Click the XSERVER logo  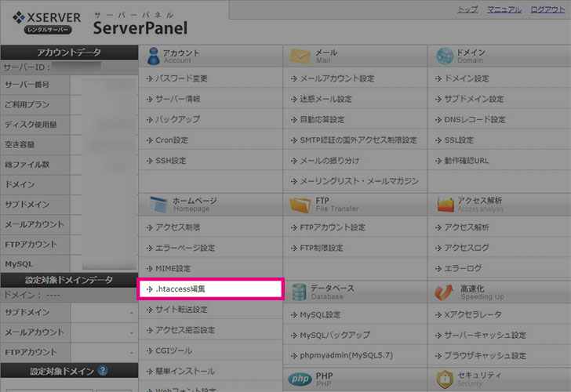(47, 23)
